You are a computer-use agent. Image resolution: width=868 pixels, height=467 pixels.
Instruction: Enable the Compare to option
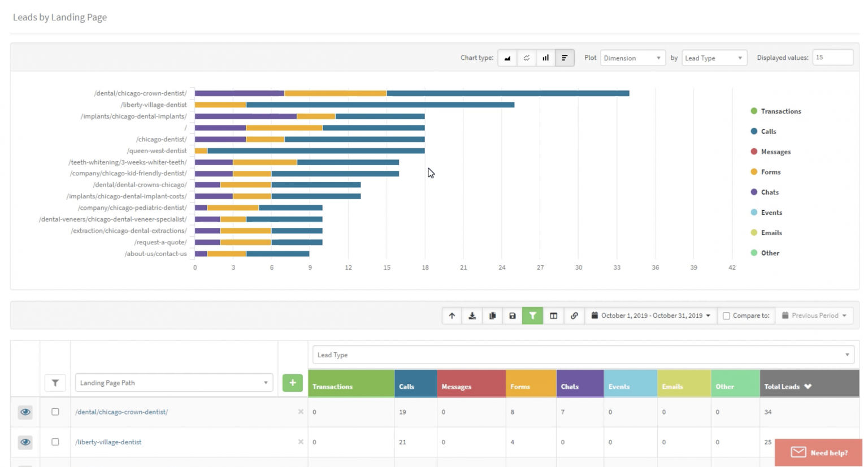pos(726,315)
